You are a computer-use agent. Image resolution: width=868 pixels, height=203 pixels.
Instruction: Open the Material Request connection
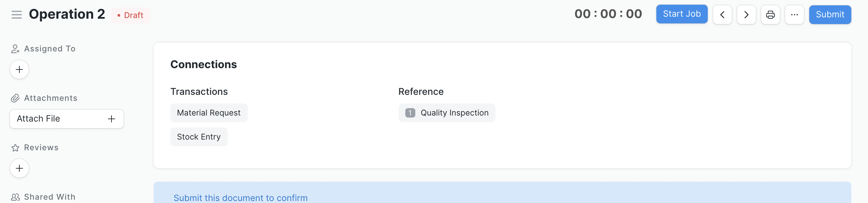[x=209, y=113]
